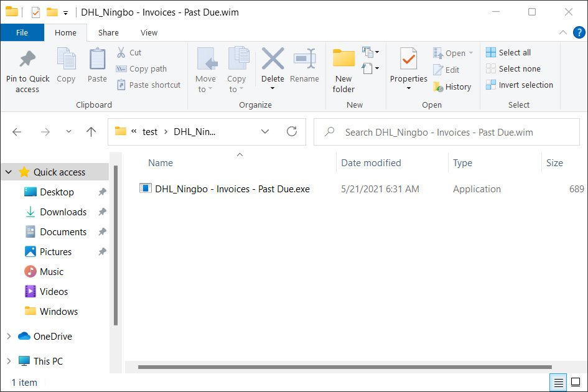Switch to the Home ribbon tab

tap(65, 32)
